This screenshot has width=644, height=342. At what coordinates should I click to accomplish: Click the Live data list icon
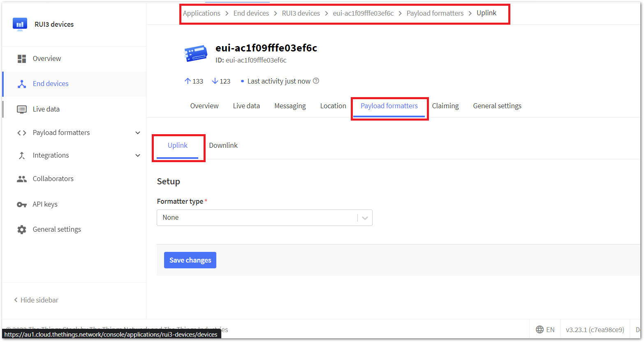click(x=22, y=109)
